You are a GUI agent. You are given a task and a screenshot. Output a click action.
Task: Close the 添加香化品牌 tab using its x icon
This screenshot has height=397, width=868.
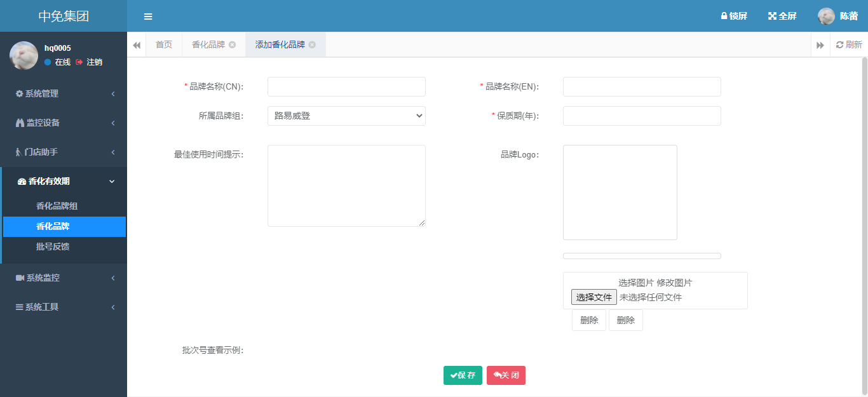coord(312,44)
